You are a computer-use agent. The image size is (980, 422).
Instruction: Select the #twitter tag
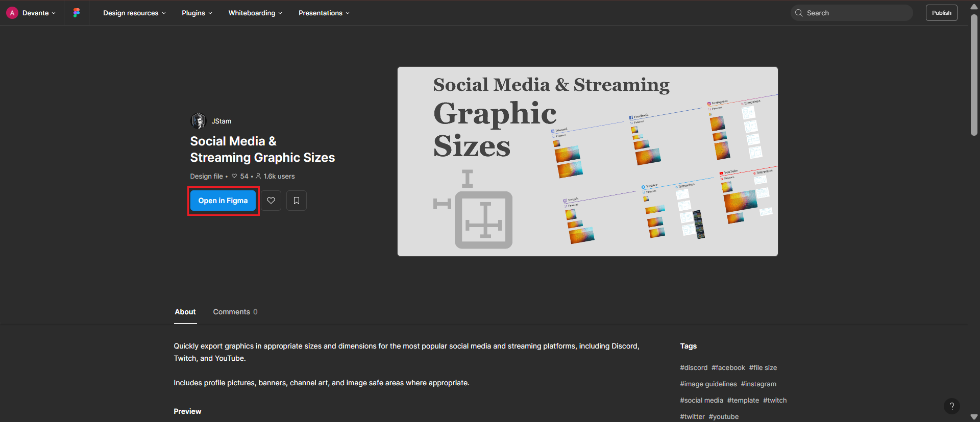(692, 416)
